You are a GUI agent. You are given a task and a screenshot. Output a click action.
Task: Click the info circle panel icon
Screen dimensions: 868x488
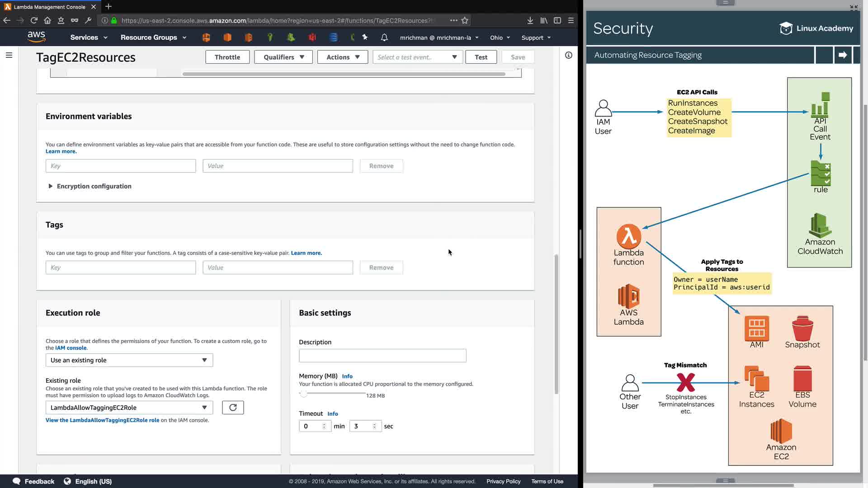click(569, 55)
